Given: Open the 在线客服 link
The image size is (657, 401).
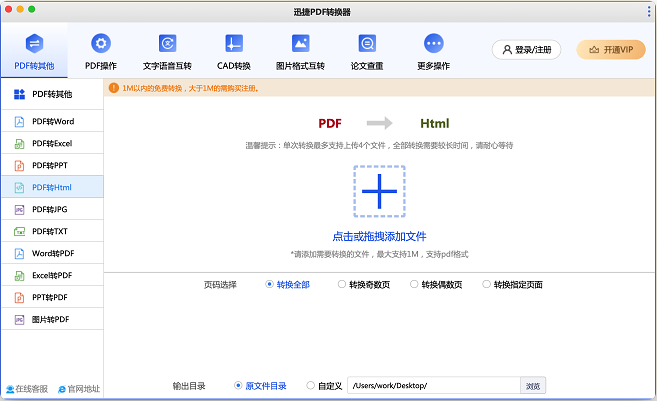Looking at the screenshot, I should pyautogui.click(x=27, y=389).
